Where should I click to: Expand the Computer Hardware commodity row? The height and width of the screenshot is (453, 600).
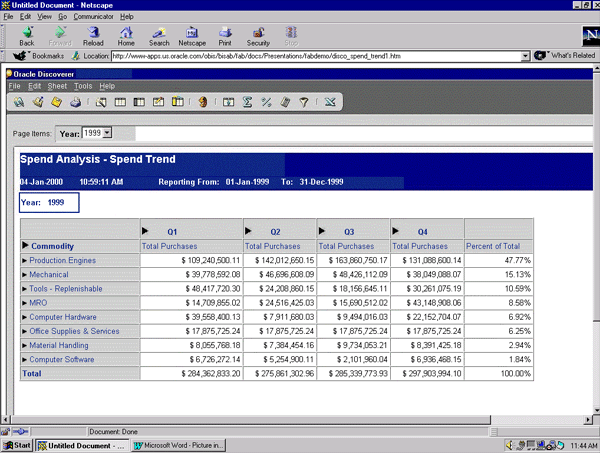click(25, 317)
